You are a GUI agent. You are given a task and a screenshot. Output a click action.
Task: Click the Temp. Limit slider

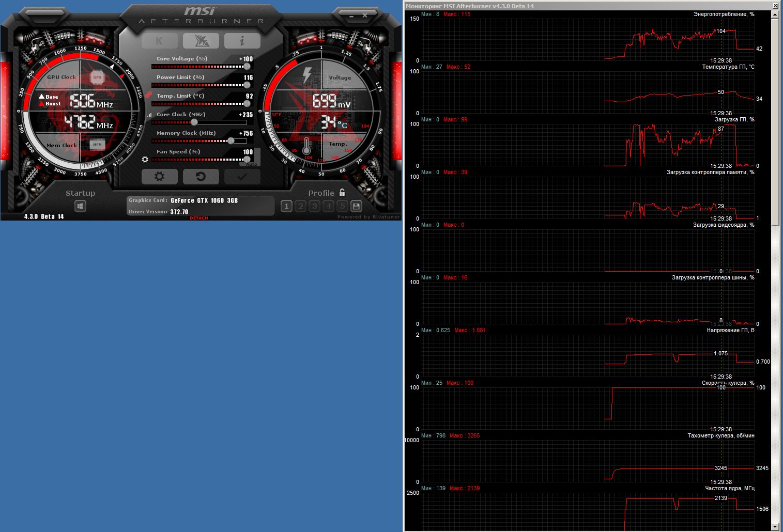click(201, 104)
